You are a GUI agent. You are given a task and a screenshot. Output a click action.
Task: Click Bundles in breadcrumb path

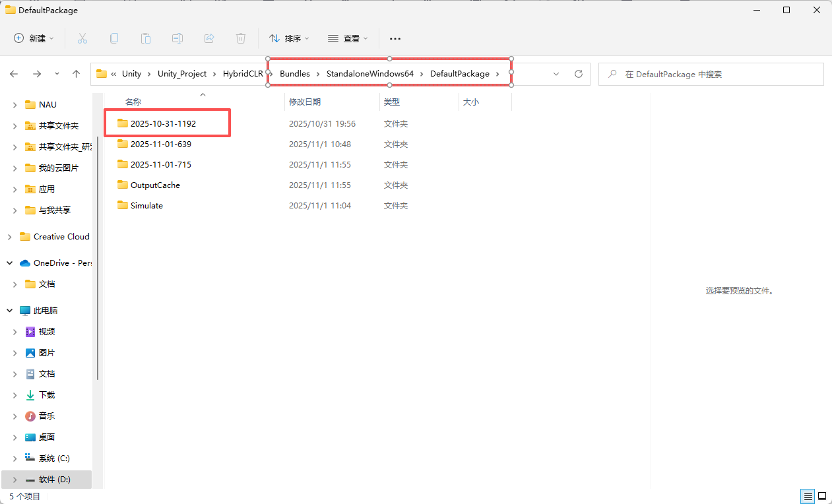pos(295,74)
